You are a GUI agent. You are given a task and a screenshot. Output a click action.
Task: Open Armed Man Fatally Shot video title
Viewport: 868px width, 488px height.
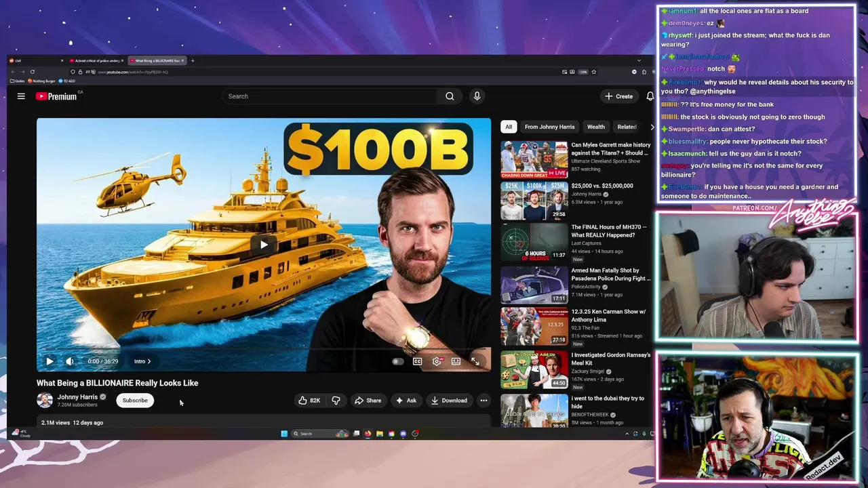point(610,274)
